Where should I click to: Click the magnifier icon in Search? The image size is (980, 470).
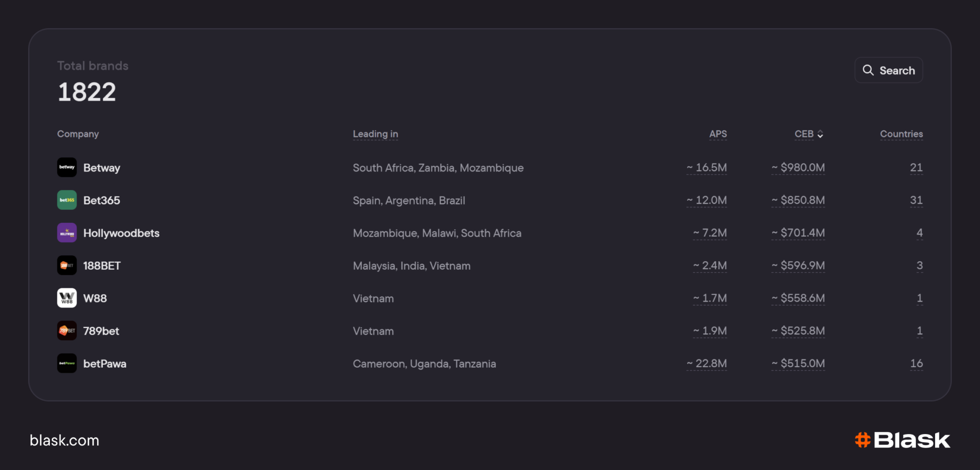(868, 70)
